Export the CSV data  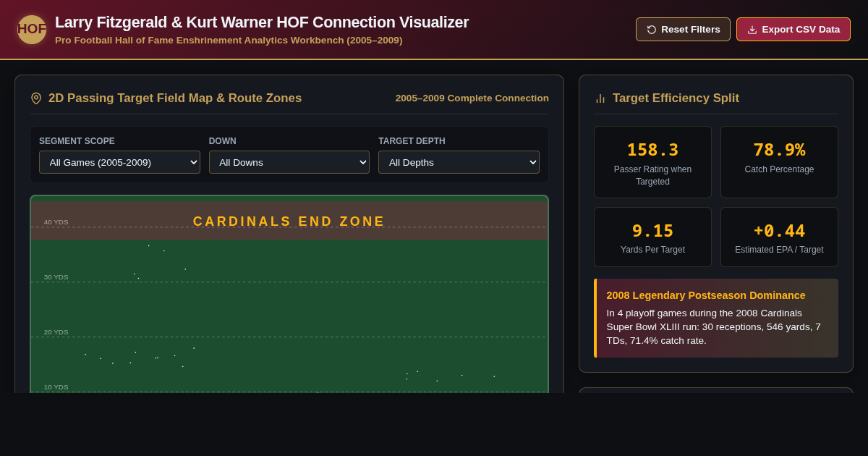pos(793,30)
